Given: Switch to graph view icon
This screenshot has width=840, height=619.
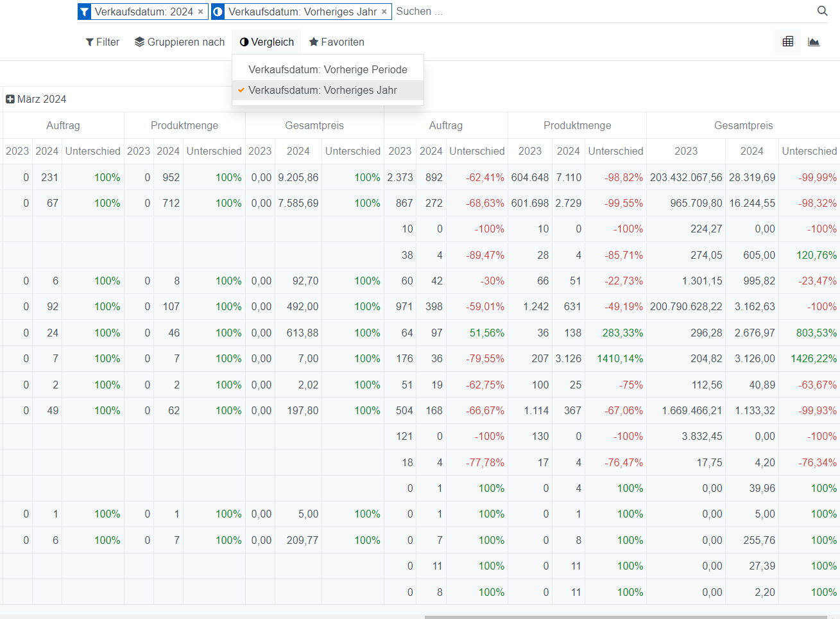Looking at the screenshot, I should pos(814,42).
